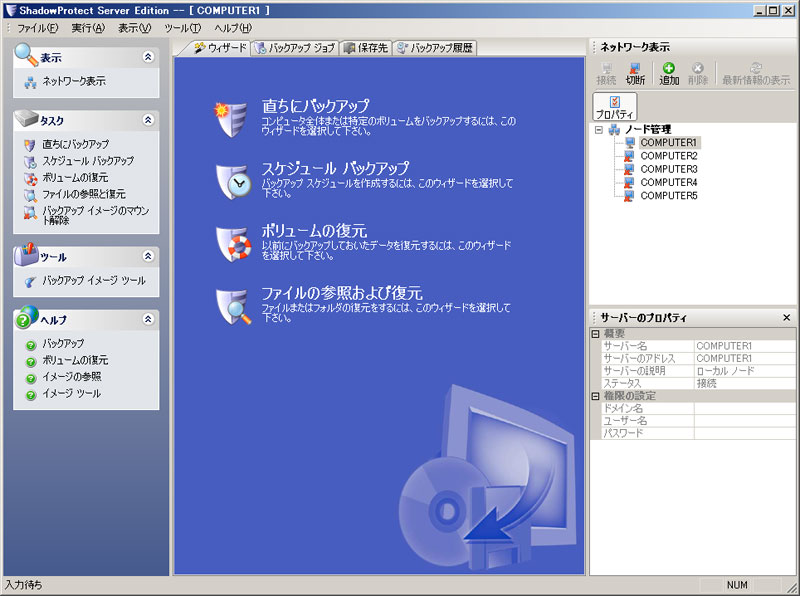Click the ファイルの参照と復元 icon in タスク panel
This screenshot has height=596, width=800.
(30, 195)
